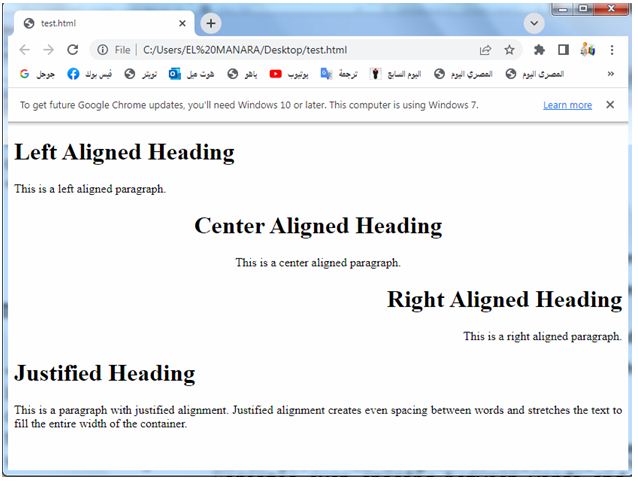Click "This is a right aligned paragraph."
Image resolution: width=638 pixels, height=483 pixels.
pos(542,336)
